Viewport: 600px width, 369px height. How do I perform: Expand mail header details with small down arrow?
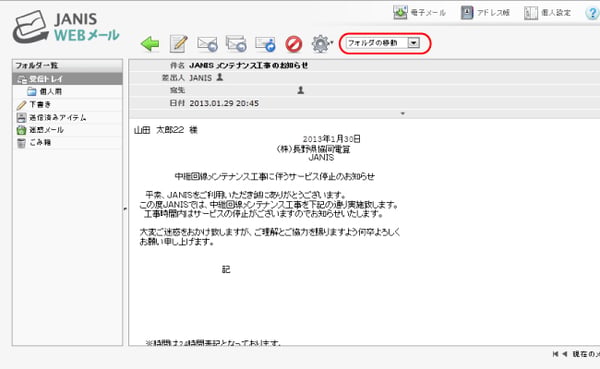(402, 114)
